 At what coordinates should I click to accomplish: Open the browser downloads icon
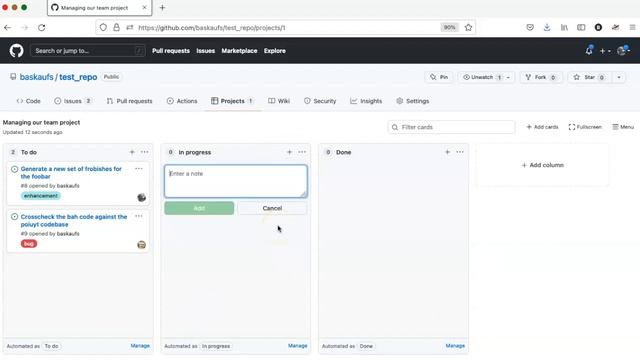(547, 27)
